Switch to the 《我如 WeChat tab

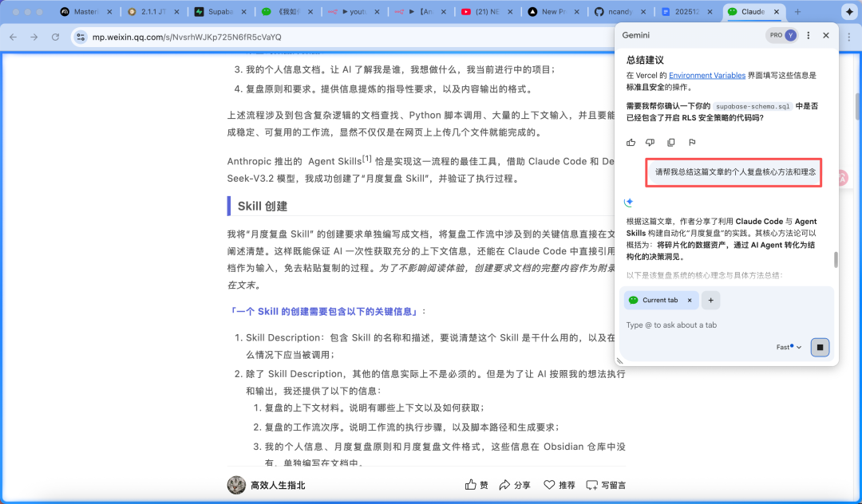(x=287, y=11)
